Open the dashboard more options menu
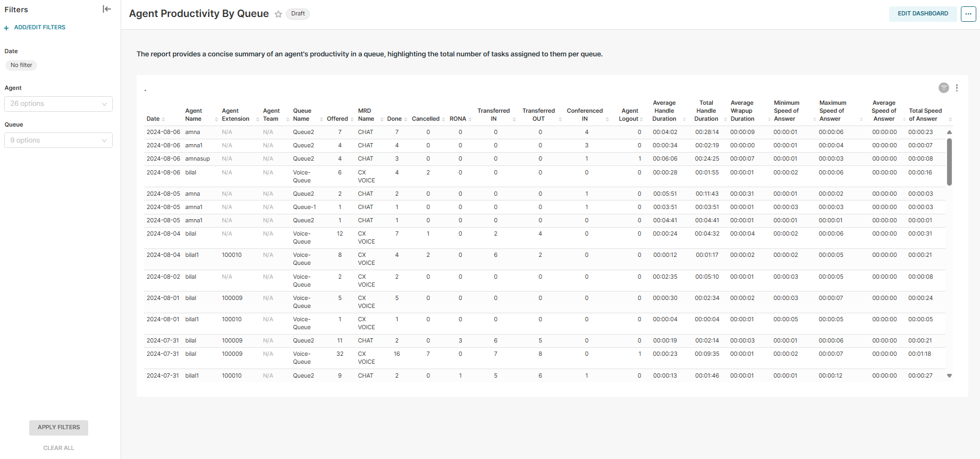This screenshot has width=980, height=459. click(968, 14)
